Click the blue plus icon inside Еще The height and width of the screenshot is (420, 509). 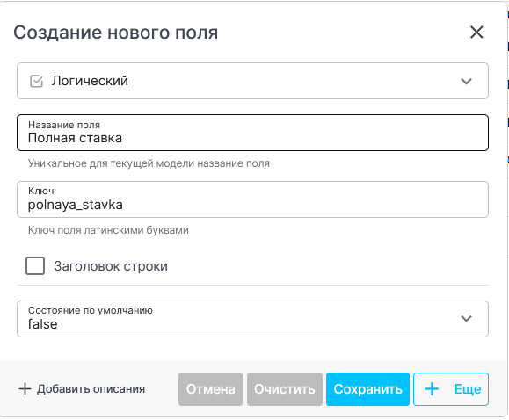point(432,389)
